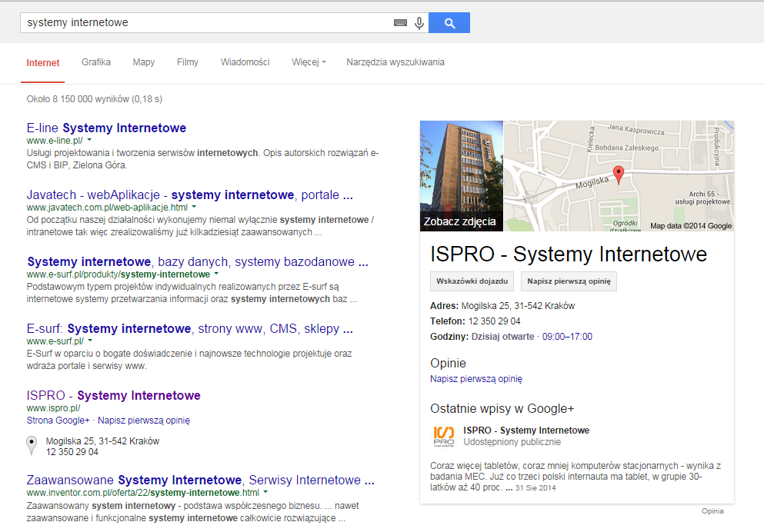This screenshot has height=532, width=764.
Task: Click the Udostępniony publicznie label
Action: click(512, 442)
